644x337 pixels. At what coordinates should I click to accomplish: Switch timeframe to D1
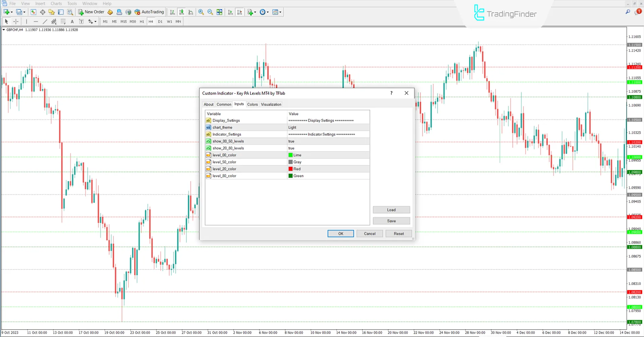coord(160,21)
